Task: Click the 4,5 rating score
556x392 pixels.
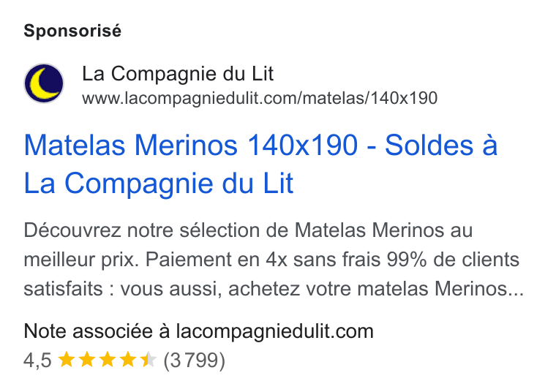Action: click(x=37, y=361)
